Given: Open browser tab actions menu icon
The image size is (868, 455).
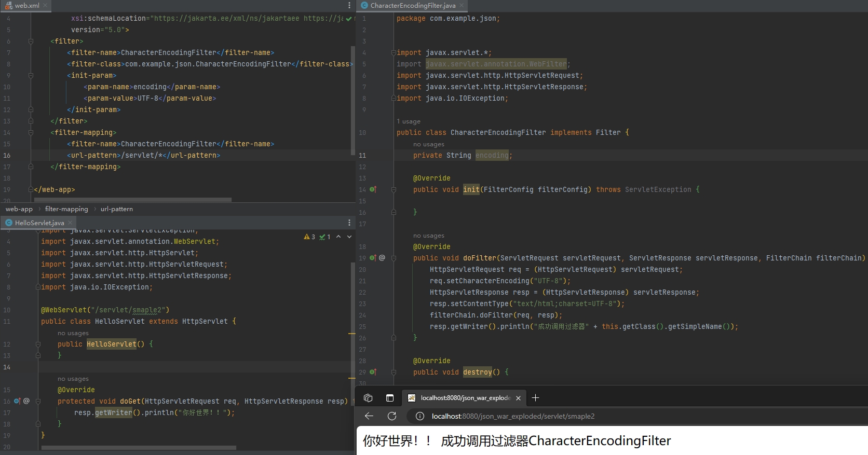Looking at the screenshot, I should (x=390, y=398).
